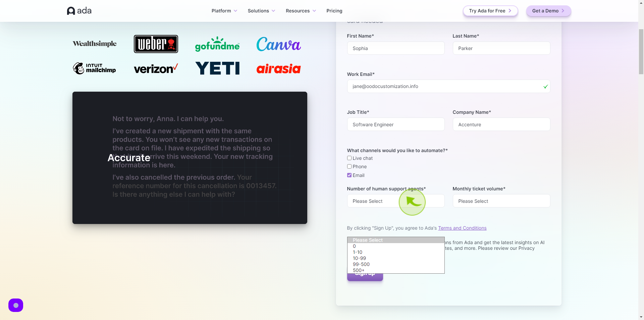
Task: Click the Work Email field
Action: click(x=448, y=86)
